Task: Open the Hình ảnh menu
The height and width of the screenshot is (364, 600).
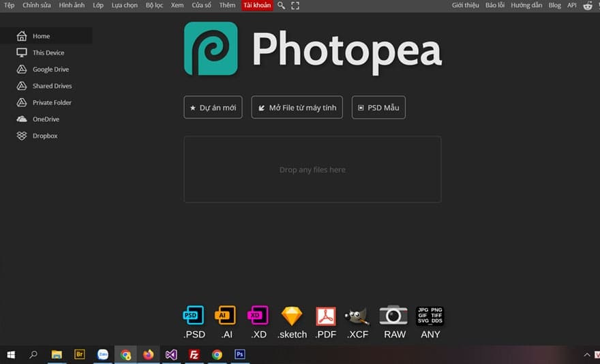Action: pyautogui.click(x=72, y=5)
